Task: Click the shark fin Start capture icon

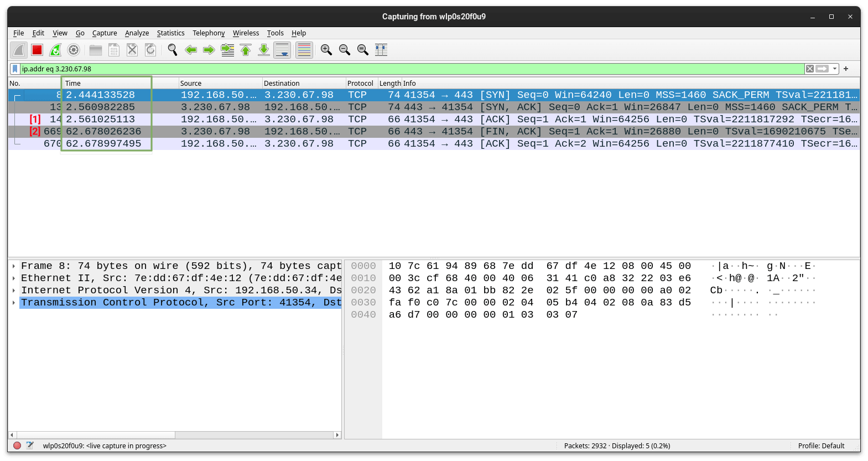Action: (19, 50)
